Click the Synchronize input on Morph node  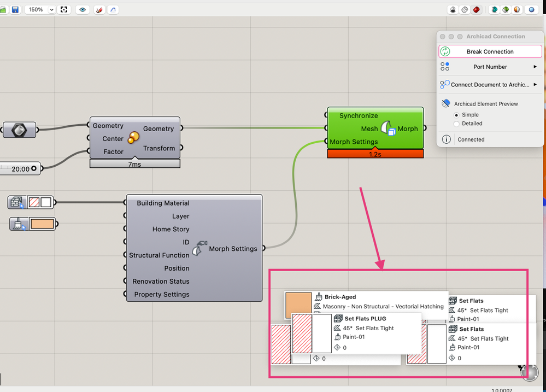point(358,116)
